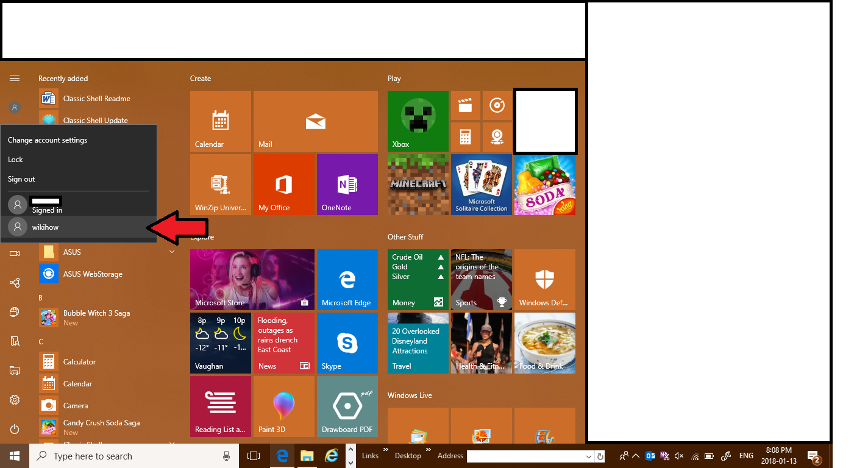Expand the Links toolbar chevron

pos(386,450)
